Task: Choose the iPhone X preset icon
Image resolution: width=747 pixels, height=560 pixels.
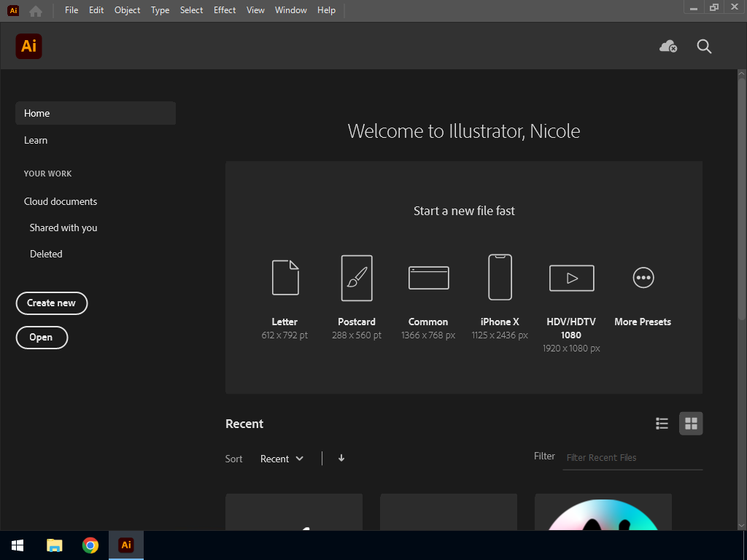Action: [x=500, y=277]
